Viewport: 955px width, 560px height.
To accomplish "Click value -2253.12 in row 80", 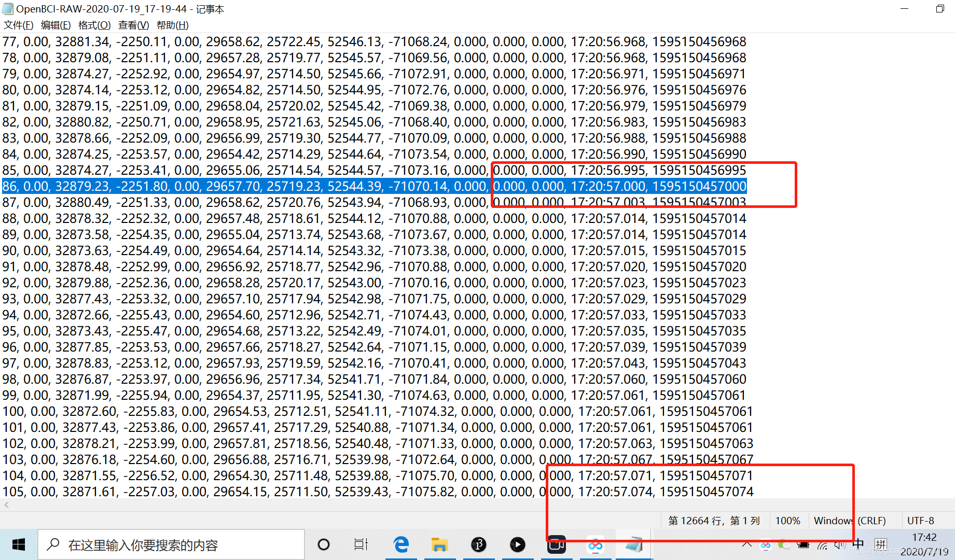I will [142, 90].
